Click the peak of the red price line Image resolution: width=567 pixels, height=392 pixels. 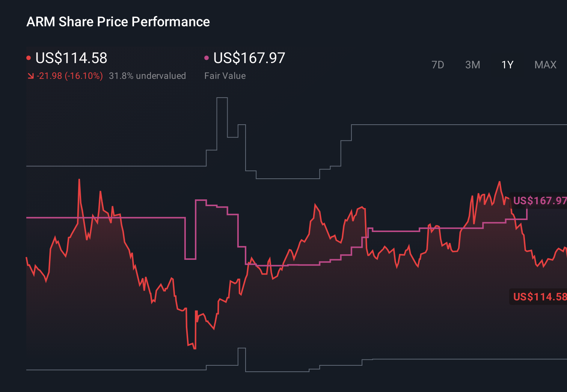[79, 180]
